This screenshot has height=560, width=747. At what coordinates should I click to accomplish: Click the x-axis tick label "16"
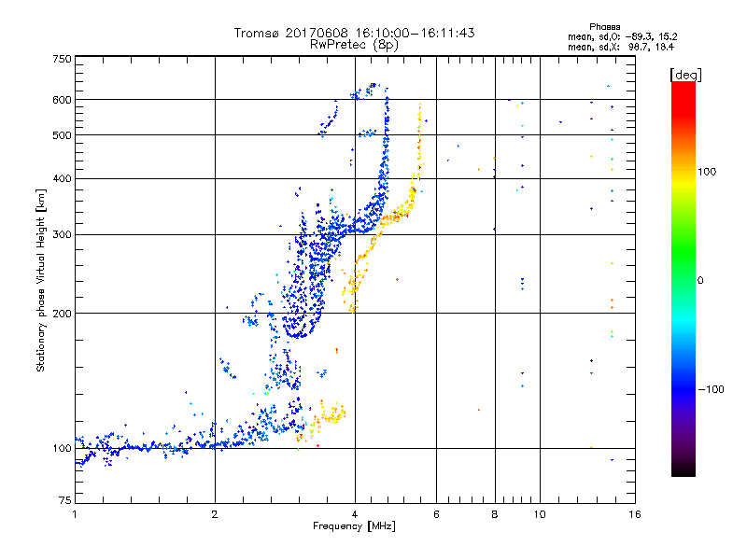(x=635, y=514)
